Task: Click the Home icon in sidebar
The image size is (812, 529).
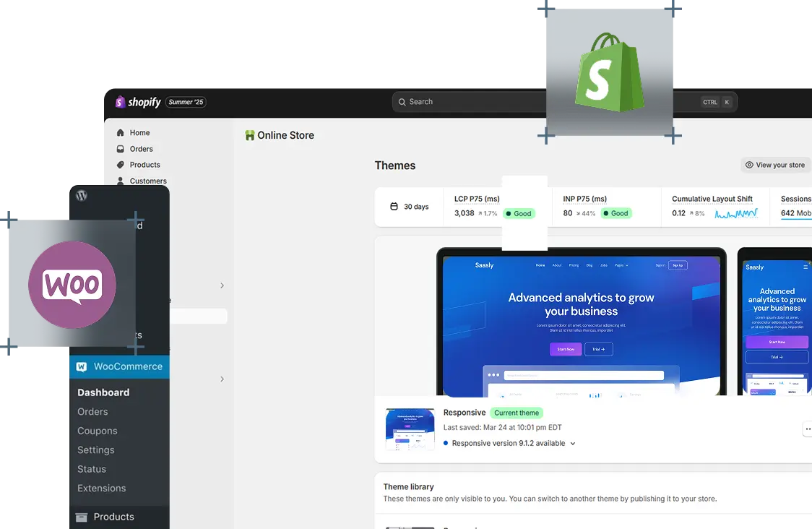Action: pos(120,133)
